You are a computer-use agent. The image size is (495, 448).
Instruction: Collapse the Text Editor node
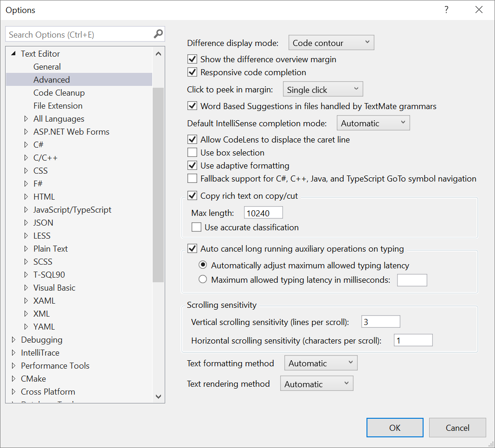point(13,53)
